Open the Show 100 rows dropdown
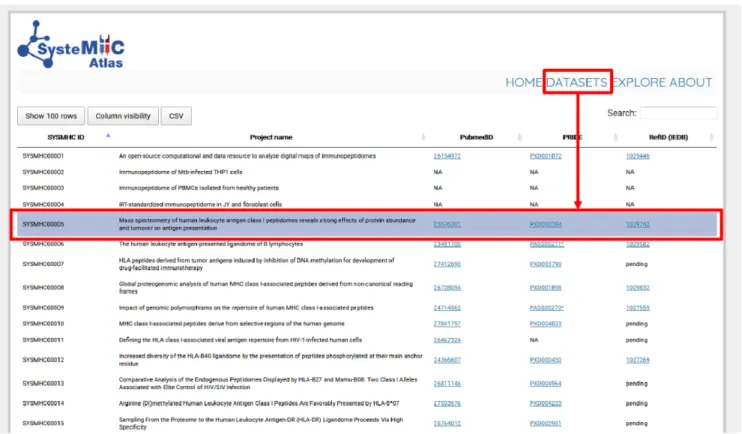The width and height of the screenshot is (742, 434). click(x=51, y=116)
